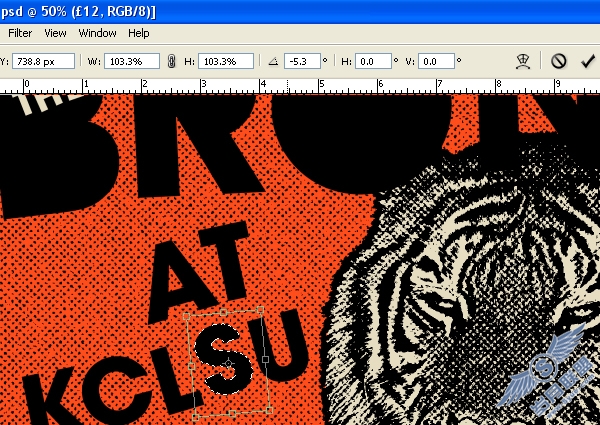Click the left-middle transform handle

coord(191,366)
